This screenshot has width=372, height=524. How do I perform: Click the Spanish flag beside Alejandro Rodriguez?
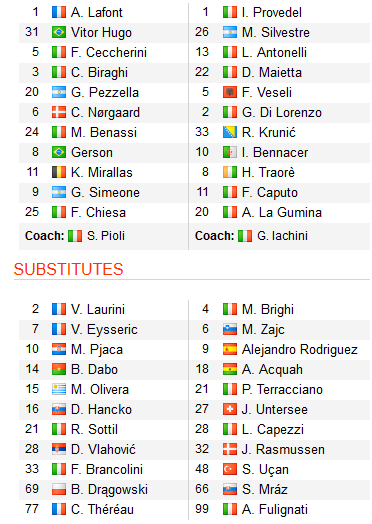[x=230, y=350]
